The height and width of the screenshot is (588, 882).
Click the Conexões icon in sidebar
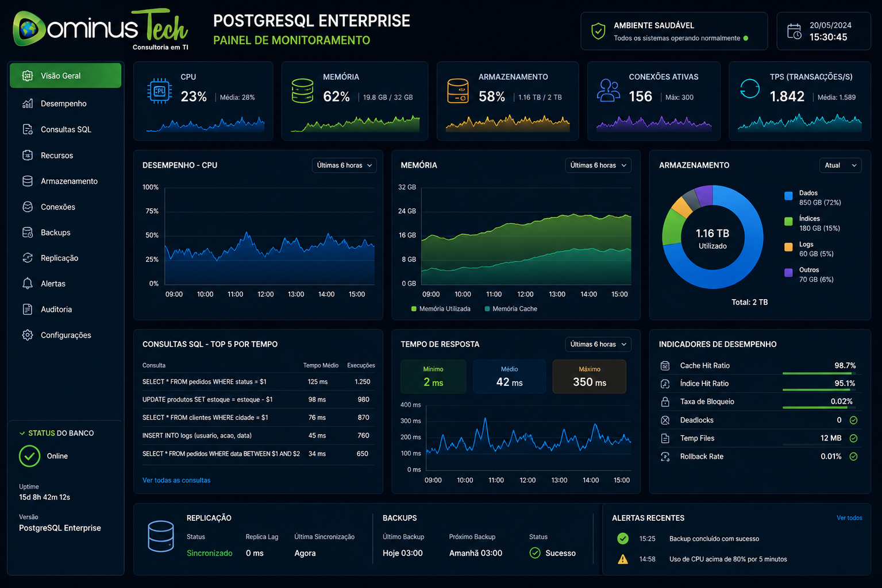coord(28,207)
